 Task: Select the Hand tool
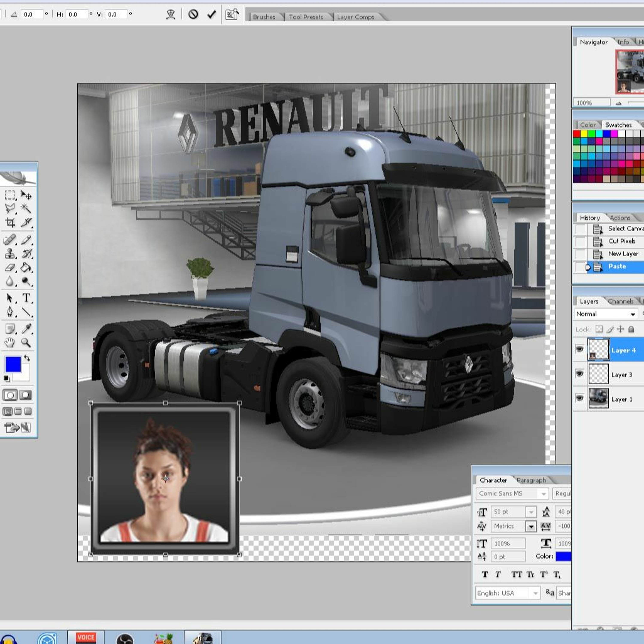pyautogui.click(x=10, y=342)
